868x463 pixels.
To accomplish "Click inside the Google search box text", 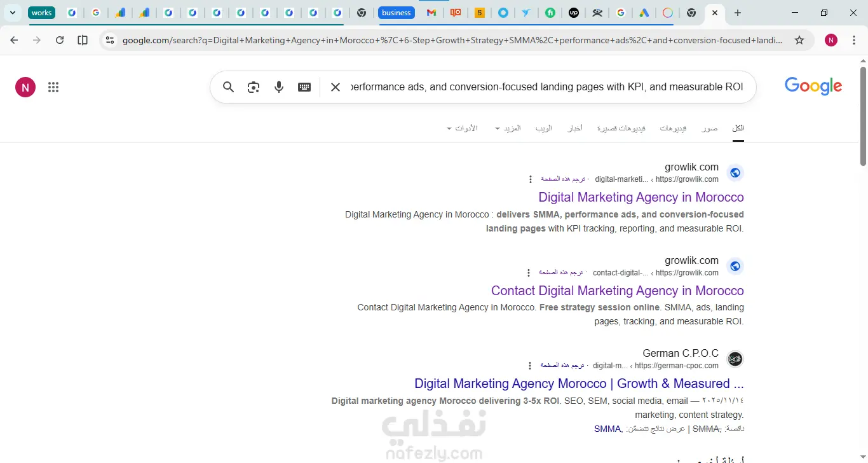I will click(547, 87).
